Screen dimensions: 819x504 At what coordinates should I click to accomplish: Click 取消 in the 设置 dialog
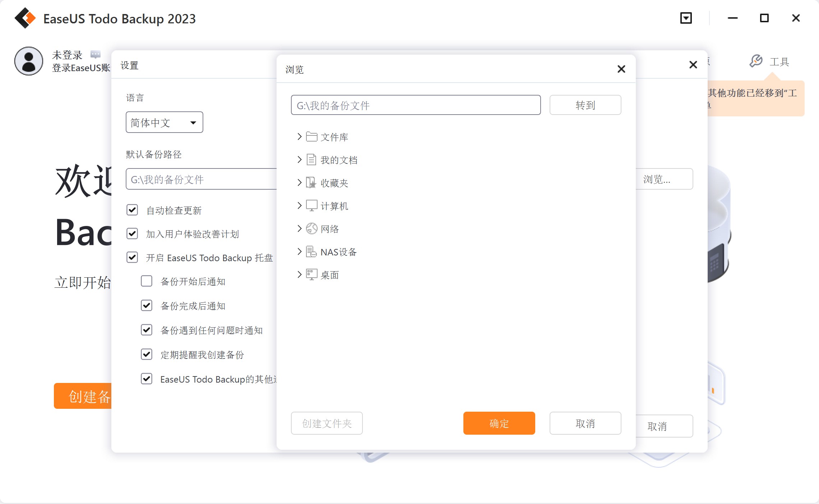[664, 426]
